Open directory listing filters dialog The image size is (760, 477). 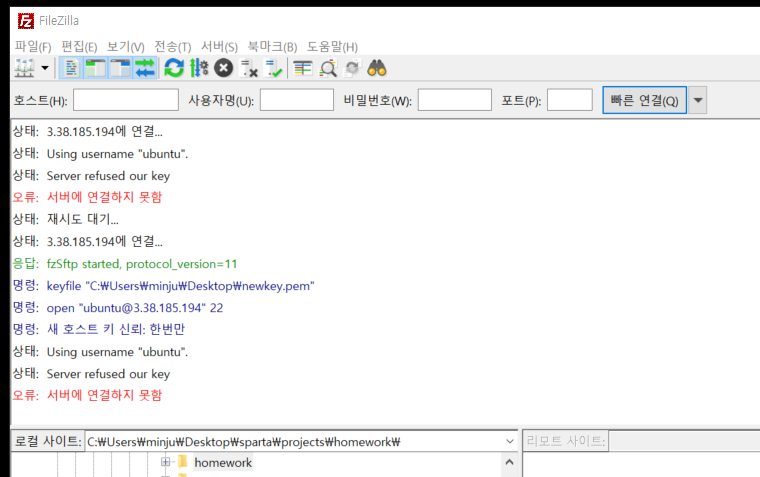pyautogui.click(x=303, y=68)
